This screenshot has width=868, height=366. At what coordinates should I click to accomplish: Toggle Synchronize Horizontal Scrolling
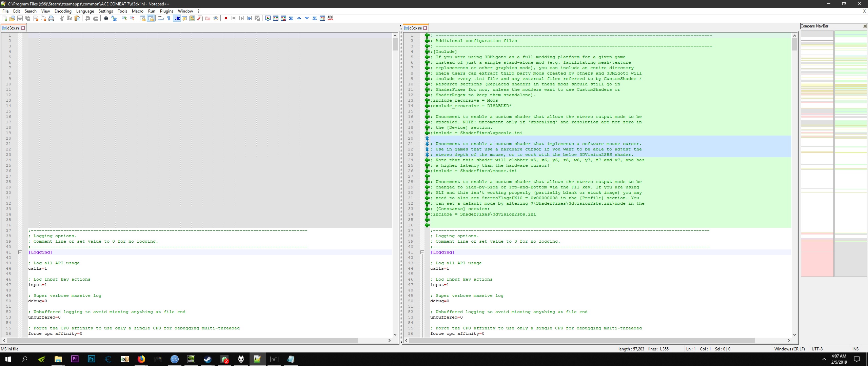pyautogui.click(x=151, y=18)
